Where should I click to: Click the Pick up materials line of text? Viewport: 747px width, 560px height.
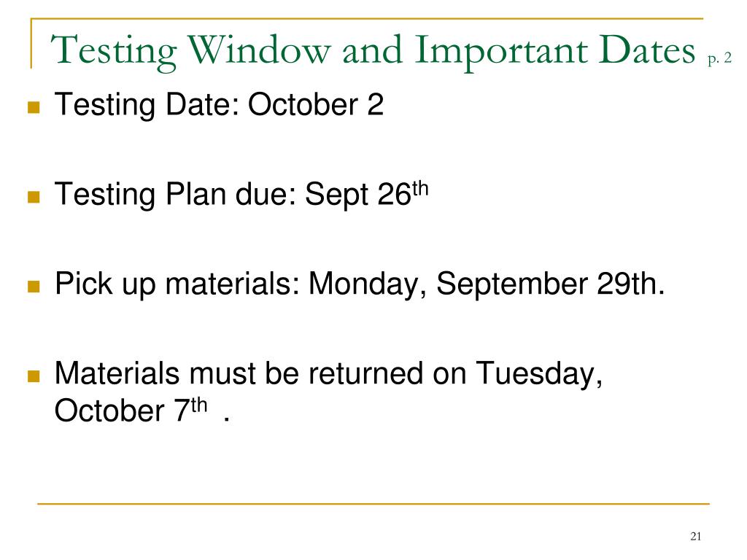pyautogui.click(x=360, y=284)
